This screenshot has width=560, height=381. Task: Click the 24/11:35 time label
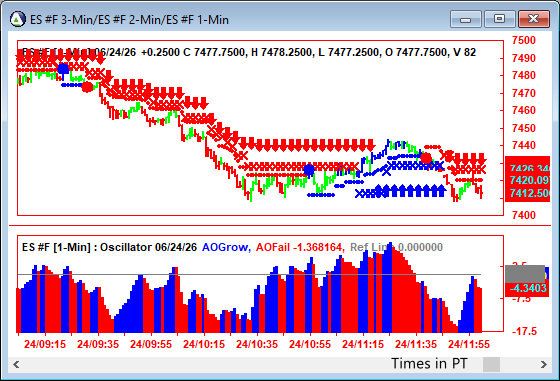coord(416,344)
